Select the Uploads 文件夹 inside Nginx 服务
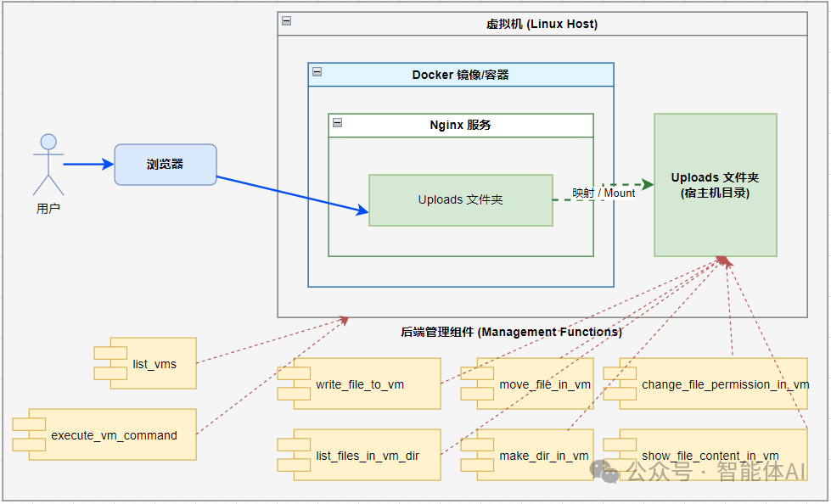The image size is (831, 504). (x=461, y=200)
